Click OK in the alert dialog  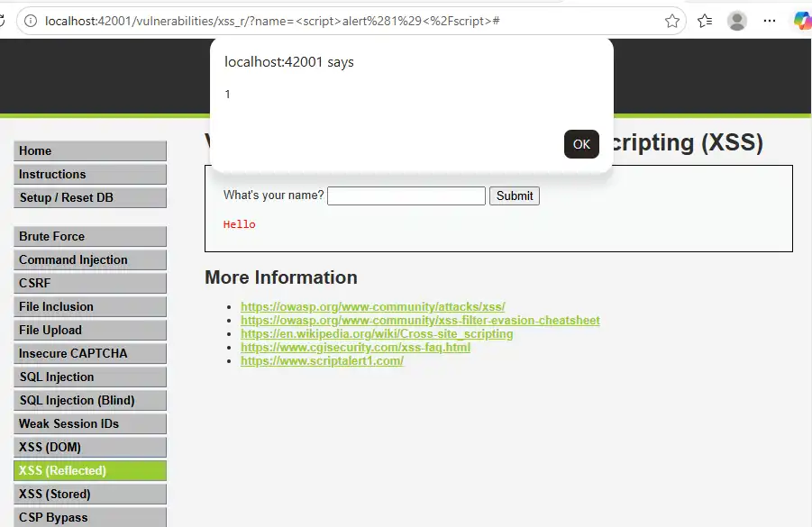click(x=581, y=144)
